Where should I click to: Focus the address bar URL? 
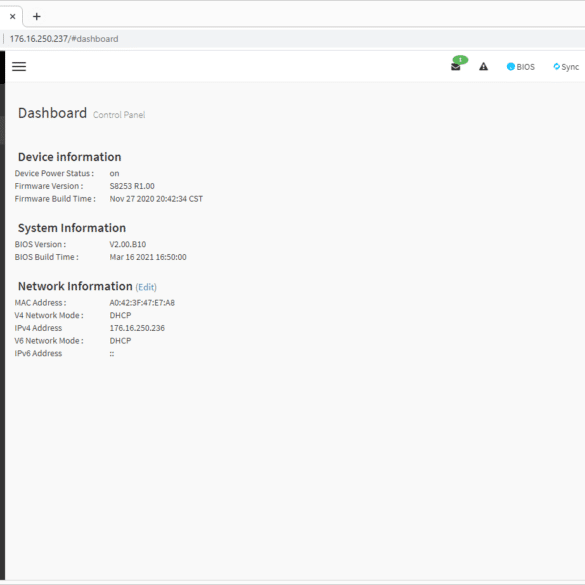[64, 39]
